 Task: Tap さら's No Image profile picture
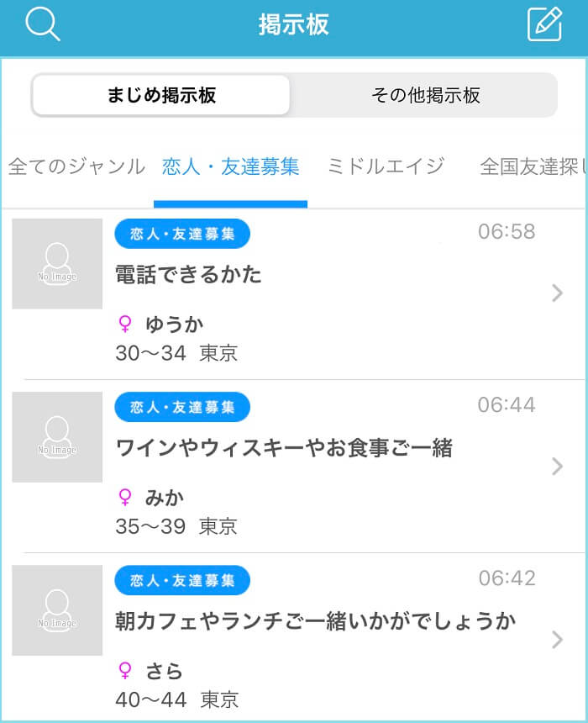pos(57,611)
